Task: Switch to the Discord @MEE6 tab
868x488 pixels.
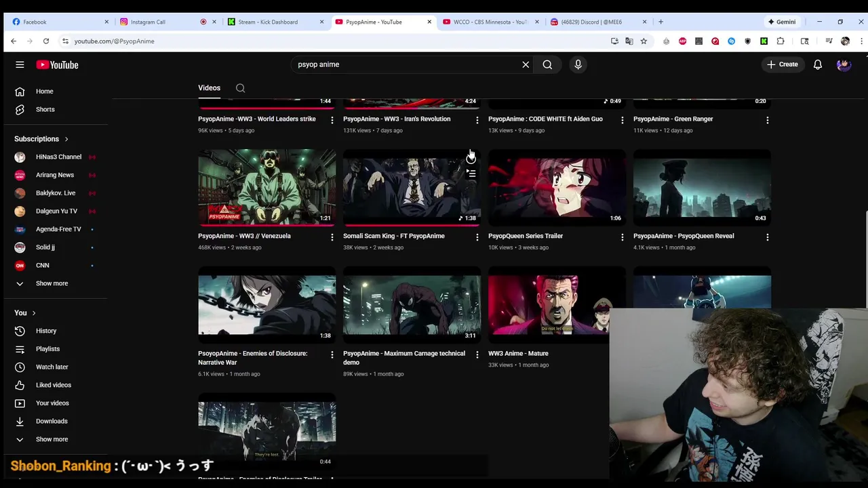Action: pyautogui.click(x=597, y=22)
